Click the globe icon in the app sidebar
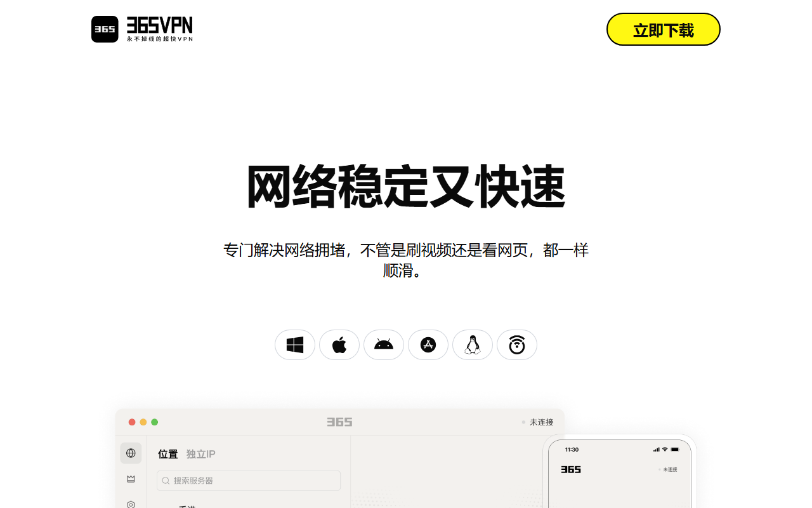The width and height of the screenshot is (812, 508). 131,453
